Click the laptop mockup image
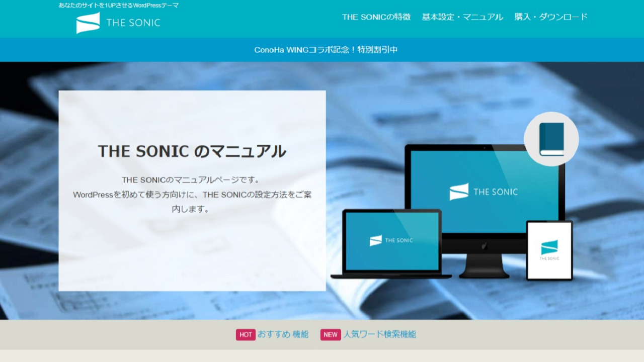Viewport: 644px width, 362px height. 391,244
